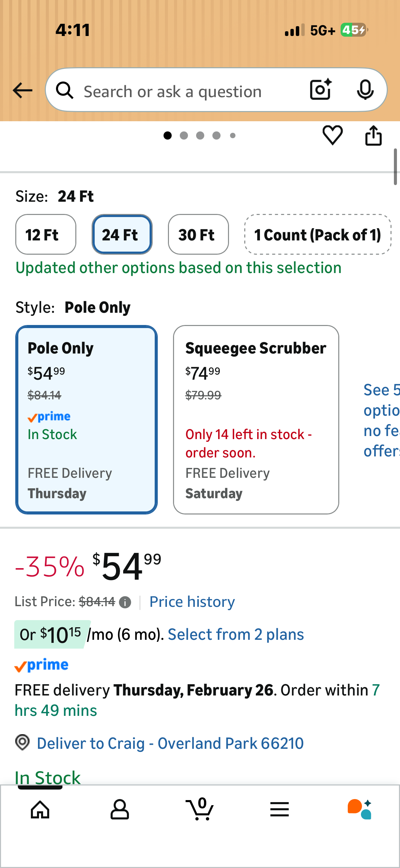
Task: Expand See 5 more options link
Action: (381, 420)
